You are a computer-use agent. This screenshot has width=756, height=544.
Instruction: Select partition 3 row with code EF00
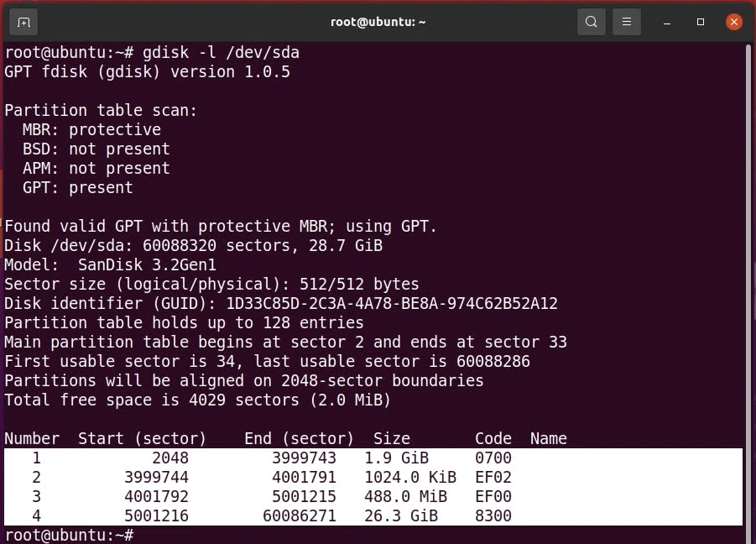[x=373, y=496]
